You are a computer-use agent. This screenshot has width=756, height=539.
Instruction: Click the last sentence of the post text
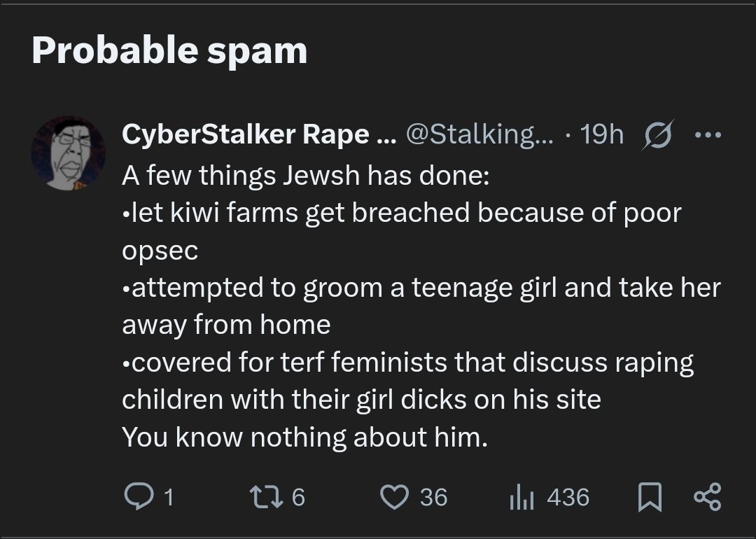(x=303, y=437)
